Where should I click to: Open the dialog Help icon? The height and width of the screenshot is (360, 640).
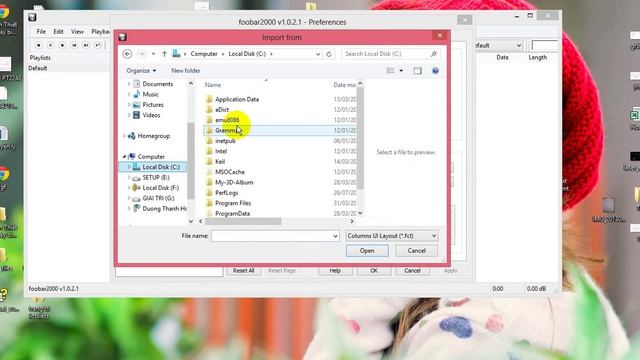click(435, 71)
